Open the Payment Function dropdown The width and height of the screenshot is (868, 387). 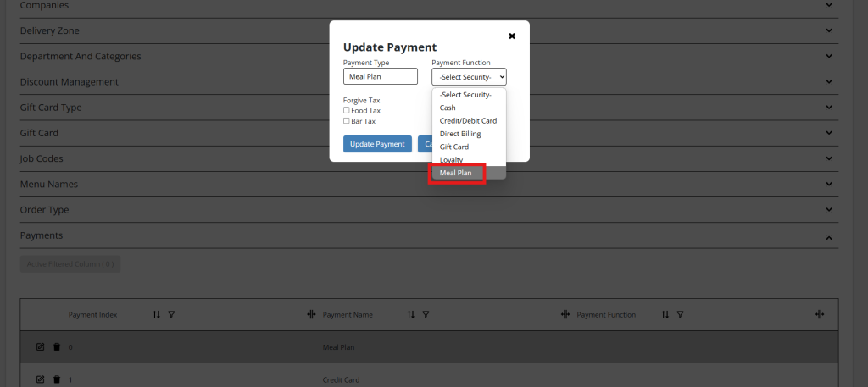click(469, 77)
